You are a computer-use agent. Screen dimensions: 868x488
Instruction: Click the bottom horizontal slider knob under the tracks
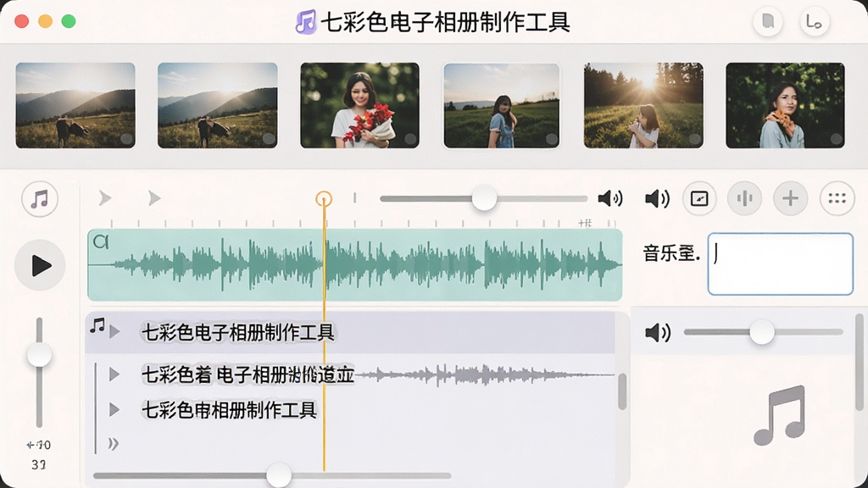pyautogui.click(x=278, y=475)
